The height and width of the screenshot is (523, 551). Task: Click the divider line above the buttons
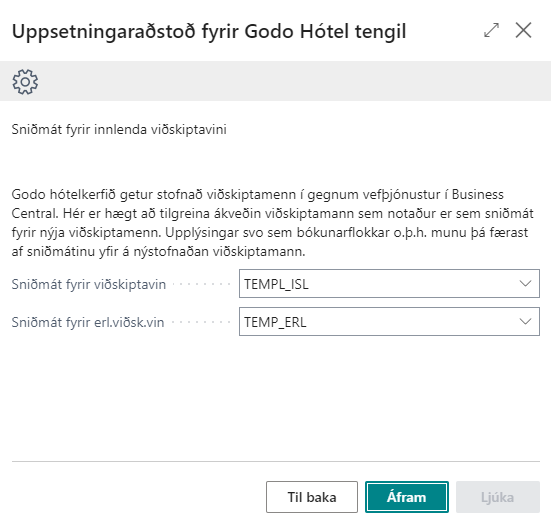276,461
